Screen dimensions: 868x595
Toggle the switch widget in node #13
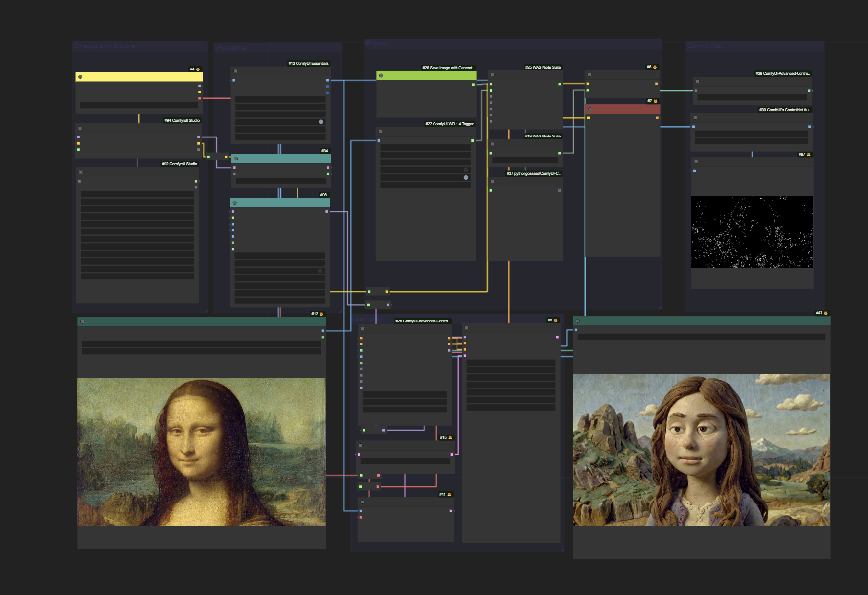321,122
